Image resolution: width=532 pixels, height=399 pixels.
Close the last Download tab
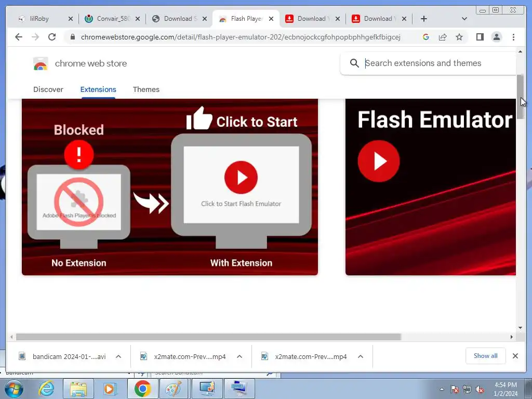click(404, 19)
